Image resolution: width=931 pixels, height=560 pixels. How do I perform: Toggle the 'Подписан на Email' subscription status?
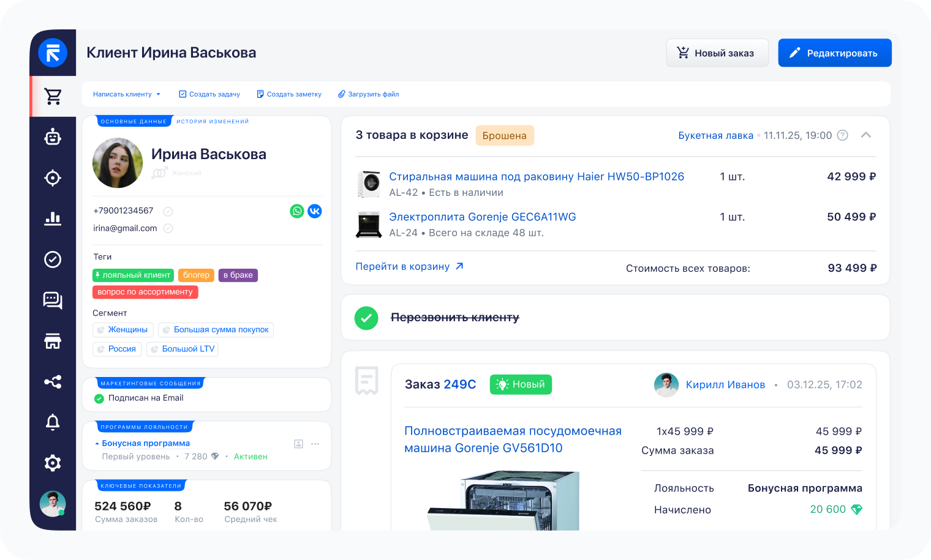98,397
